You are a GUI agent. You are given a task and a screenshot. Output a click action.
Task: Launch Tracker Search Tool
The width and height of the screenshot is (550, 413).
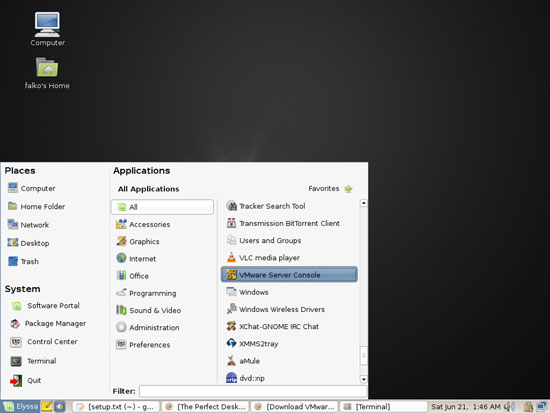[289, 206]
